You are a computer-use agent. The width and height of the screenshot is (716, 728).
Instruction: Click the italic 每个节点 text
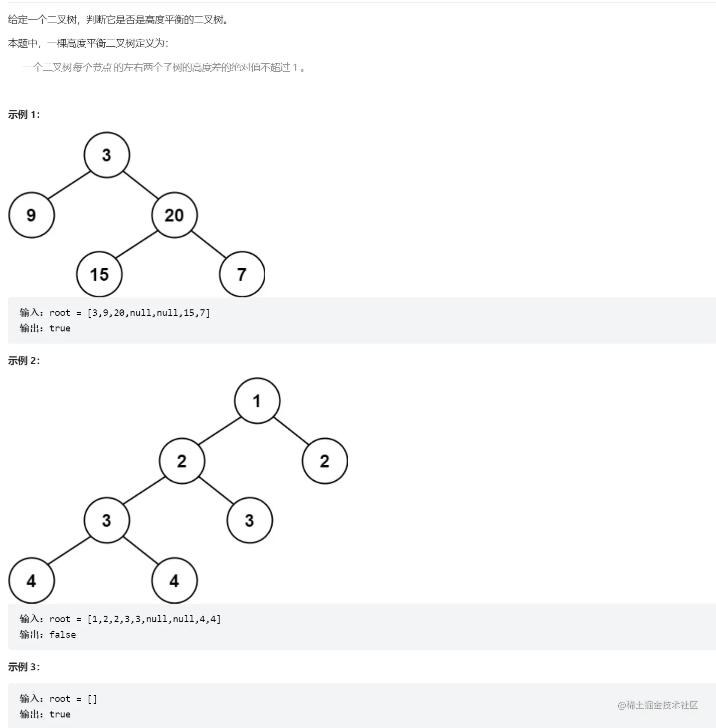(92, 67)
